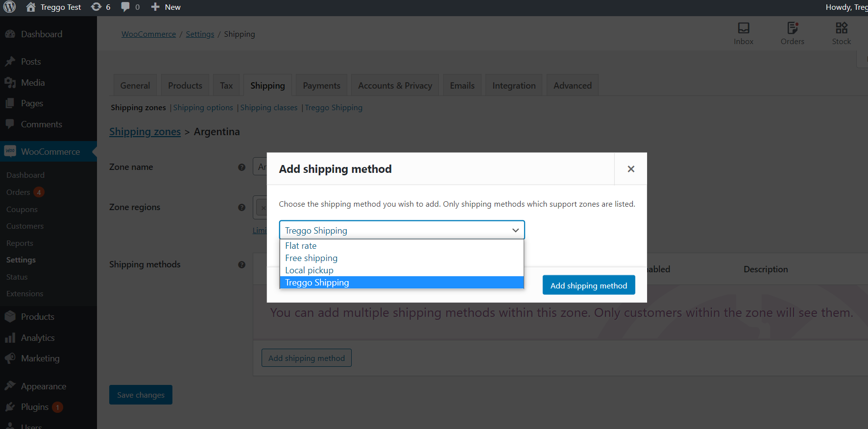Open the Shipping classes sub-link
868x429 pixels.
268,107
